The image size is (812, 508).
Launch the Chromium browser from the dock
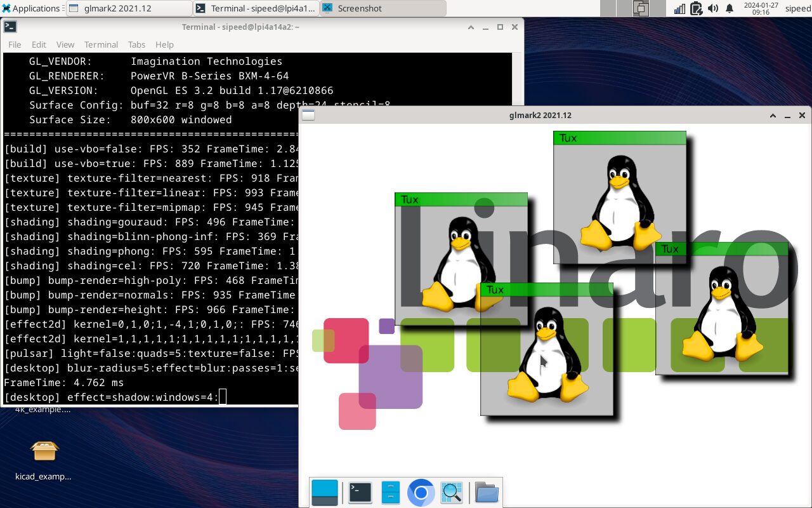pos(421,492)
